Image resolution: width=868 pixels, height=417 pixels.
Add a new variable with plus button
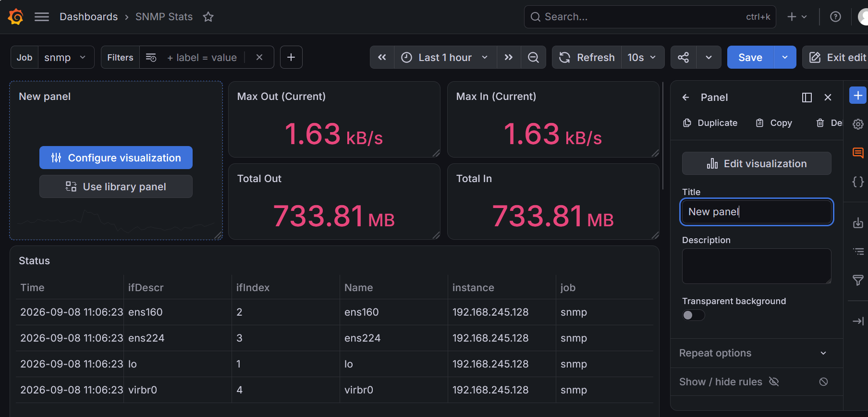(x=291, y=57)
